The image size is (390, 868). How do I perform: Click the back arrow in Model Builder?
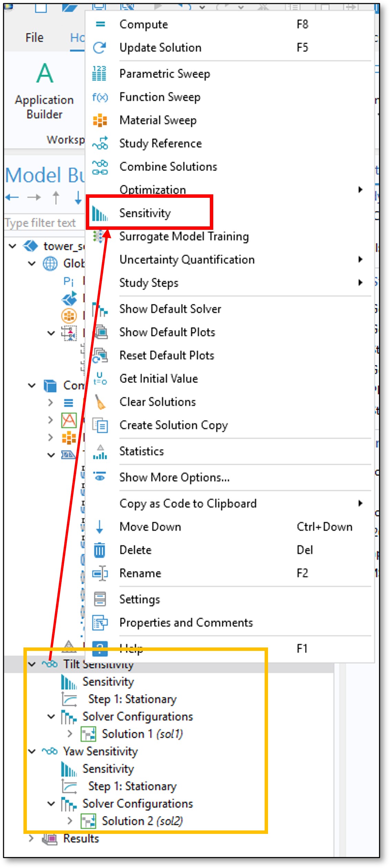pos(12,197)
